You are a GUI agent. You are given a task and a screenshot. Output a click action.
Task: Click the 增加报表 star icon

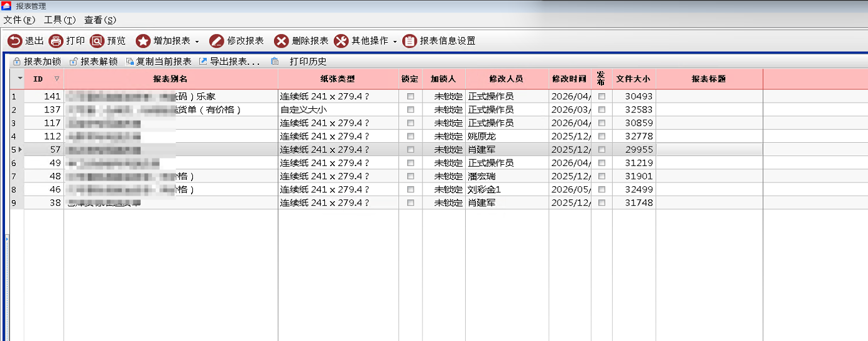click(143, 41)
